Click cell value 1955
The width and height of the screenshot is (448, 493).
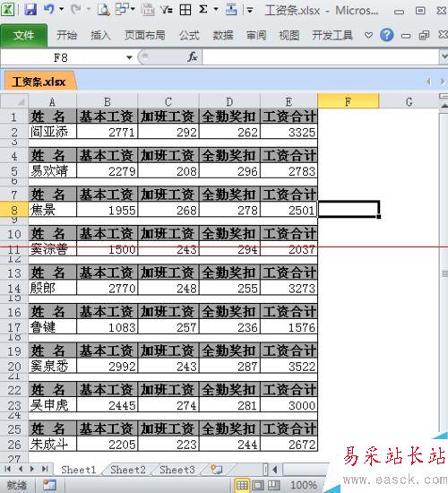107,210
